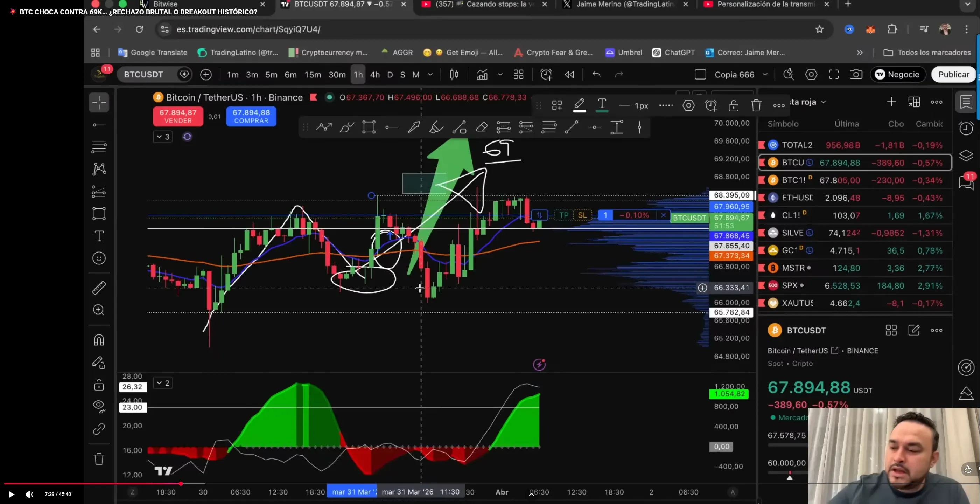Image resolution: width=980 pixels, height=504 pixels.
Task: Collapse the indicators legend showing 3
Action: 163,137
